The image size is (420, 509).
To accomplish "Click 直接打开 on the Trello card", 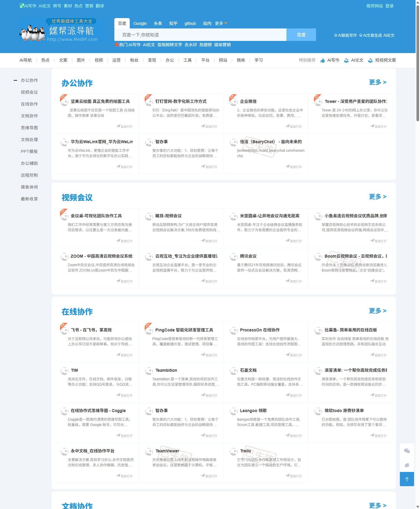I will 294,476.
